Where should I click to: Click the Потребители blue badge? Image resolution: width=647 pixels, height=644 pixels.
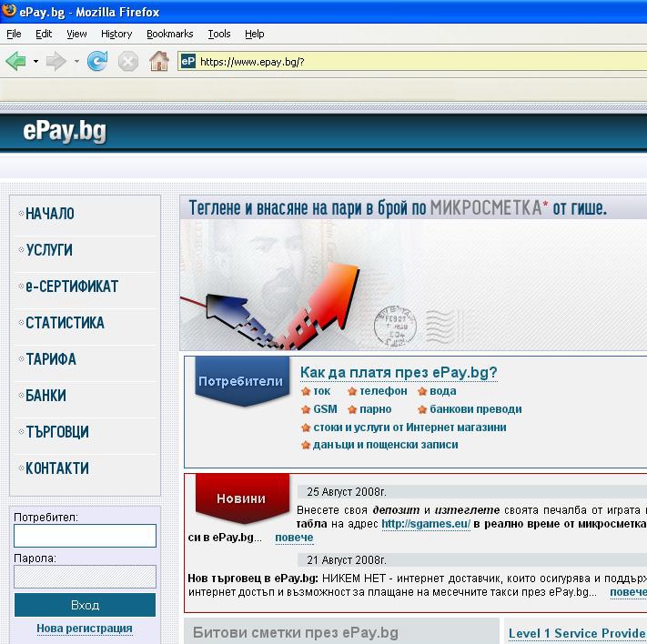coord(242,381)
